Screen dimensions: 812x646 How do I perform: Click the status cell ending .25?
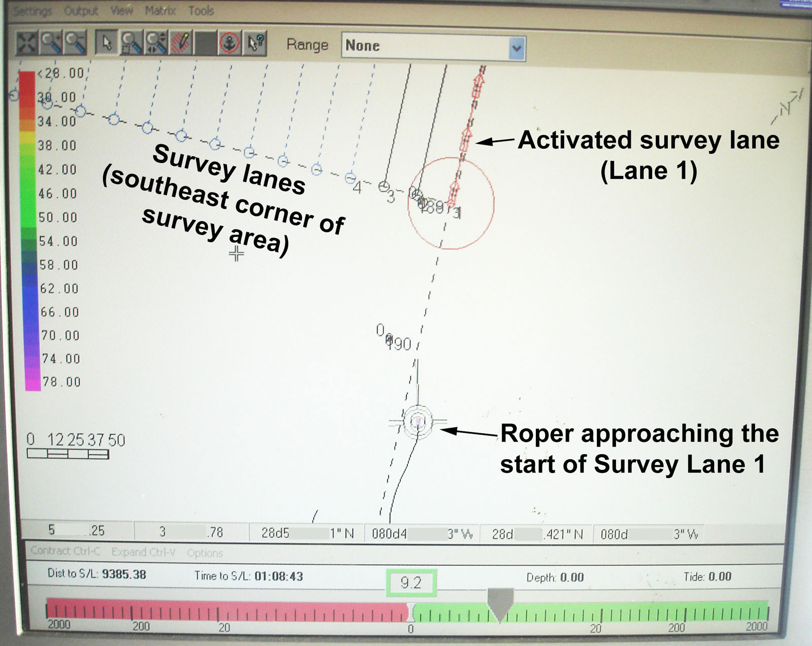tap(77, 530)
